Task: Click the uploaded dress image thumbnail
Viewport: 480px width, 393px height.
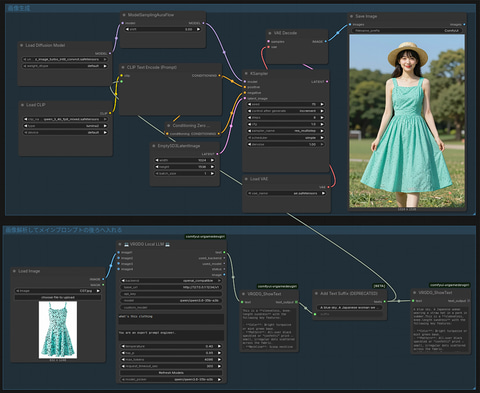Action: click(58, 330)
